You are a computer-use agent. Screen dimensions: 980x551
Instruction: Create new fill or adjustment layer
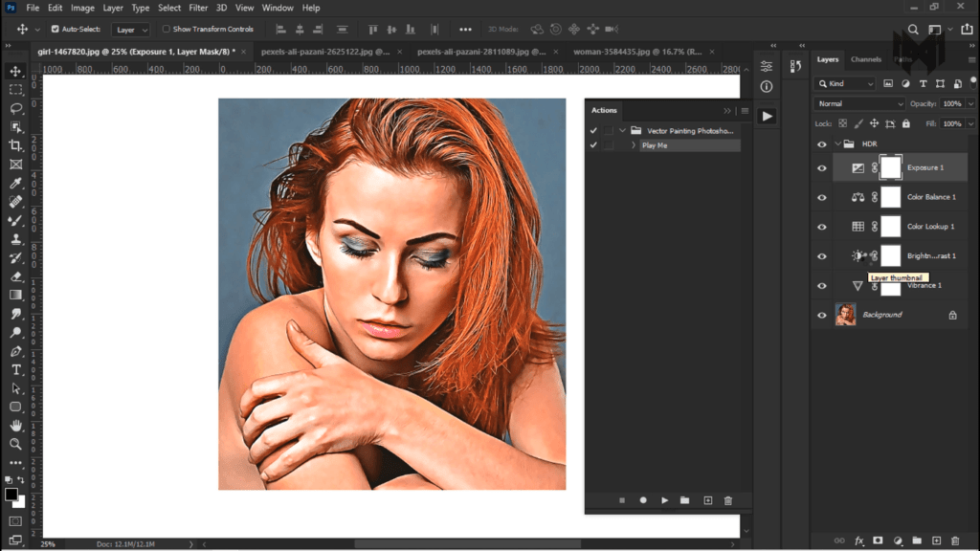pos(898,540)
